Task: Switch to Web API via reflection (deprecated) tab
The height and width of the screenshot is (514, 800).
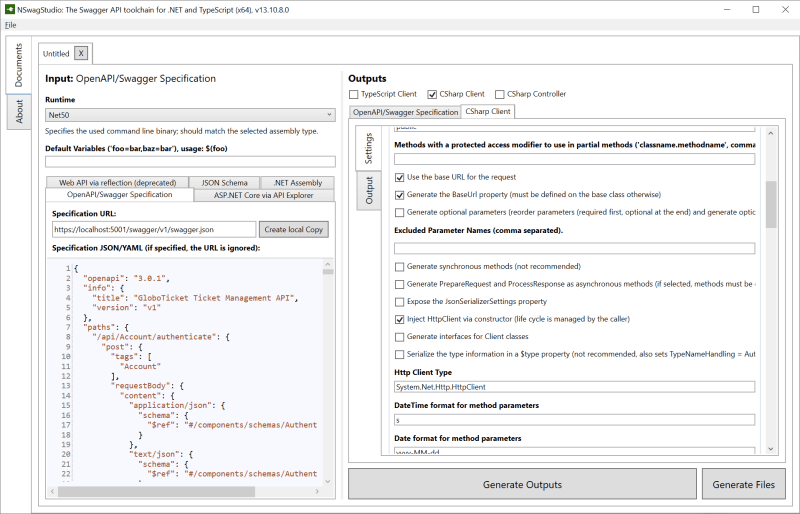Action: click(x=117, y=182)
